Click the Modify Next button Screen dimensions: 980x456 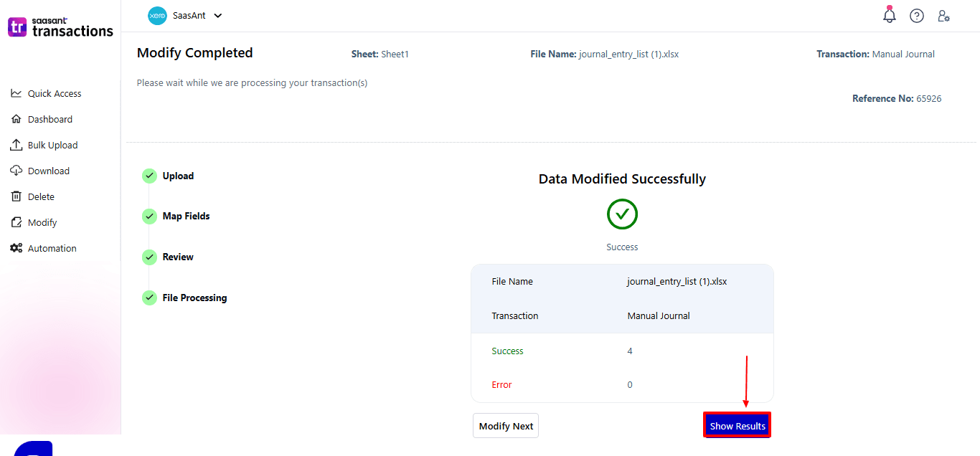pos(506,426)
